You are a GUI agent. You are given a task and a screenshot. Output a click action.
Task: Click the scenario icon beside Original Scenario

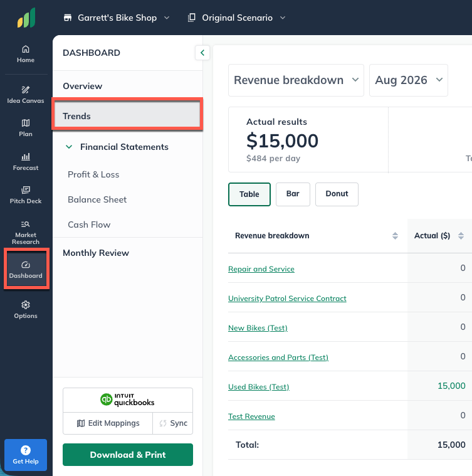click(191, 18)
